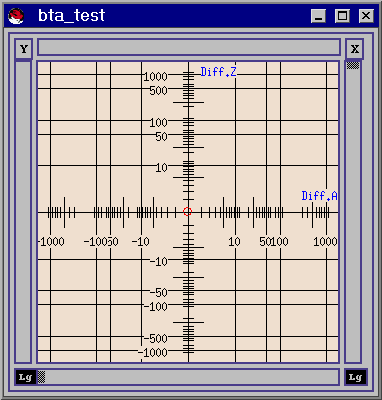The height and width of the screenshot is (400, 382).
Task: Click the left vertical Y slider track
Action: (23, 212)
